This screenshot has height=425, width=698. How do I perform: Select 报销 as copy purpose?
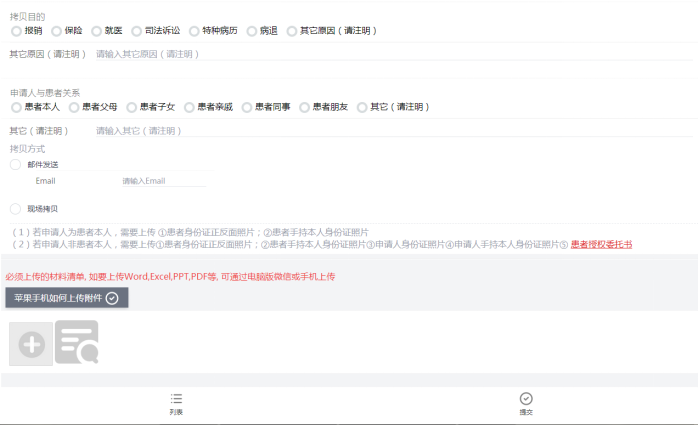point(16,31)
